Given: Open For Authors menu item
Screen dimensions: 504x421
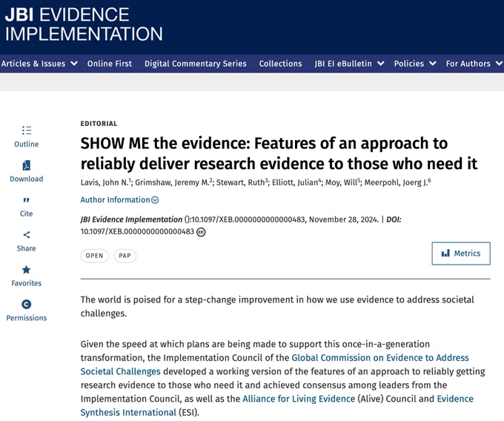Looking at the screenshot, I should pos(468,64).
